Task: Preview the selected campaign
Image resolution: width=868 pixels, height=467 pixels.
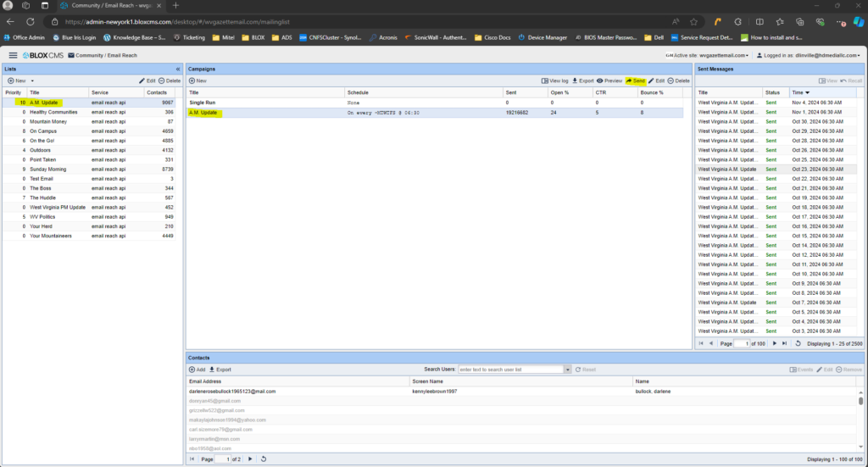Action: click(x=609, y=81)
